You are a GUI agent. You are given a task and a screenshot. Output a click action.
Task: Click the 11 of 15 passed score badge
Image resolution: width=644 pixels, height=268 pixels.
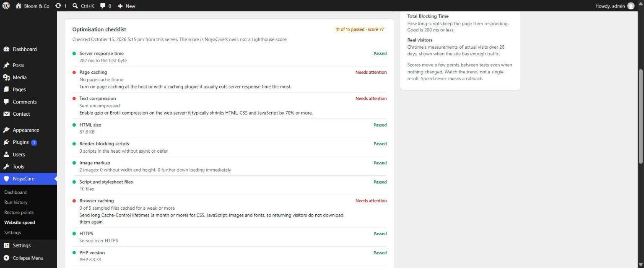[360, 29]
